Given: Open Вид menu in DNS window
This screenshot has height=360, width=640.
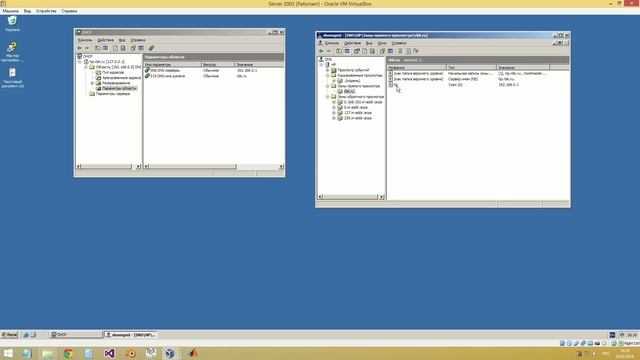Looking at the screenshot, I should point(369,43).
